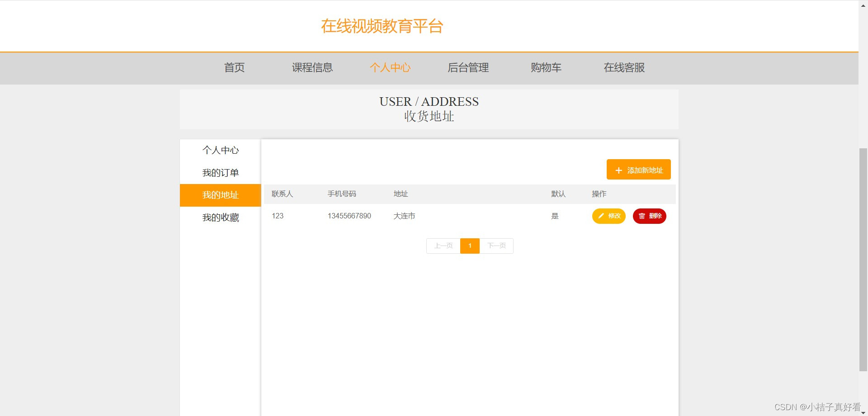Click the 在线视频教育平台 site title
868x416 pixels.
382,26
